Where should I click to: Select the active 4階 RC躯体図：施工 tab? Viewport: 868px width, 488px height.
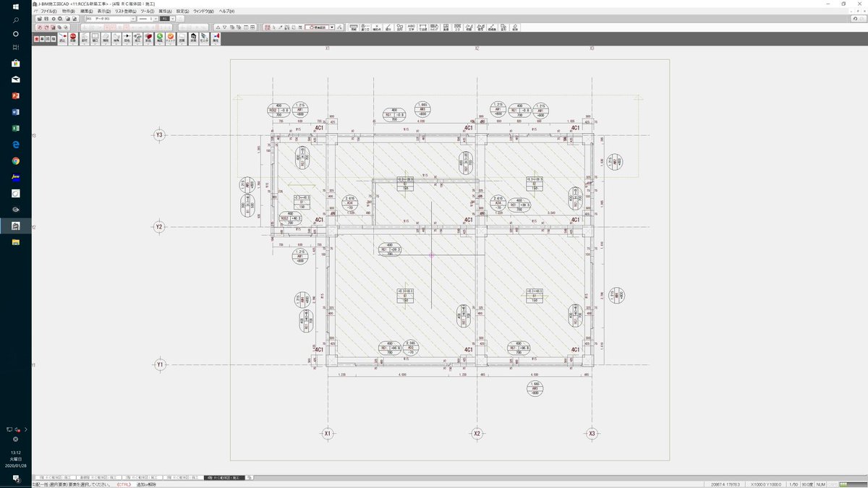tap(224, 478)
